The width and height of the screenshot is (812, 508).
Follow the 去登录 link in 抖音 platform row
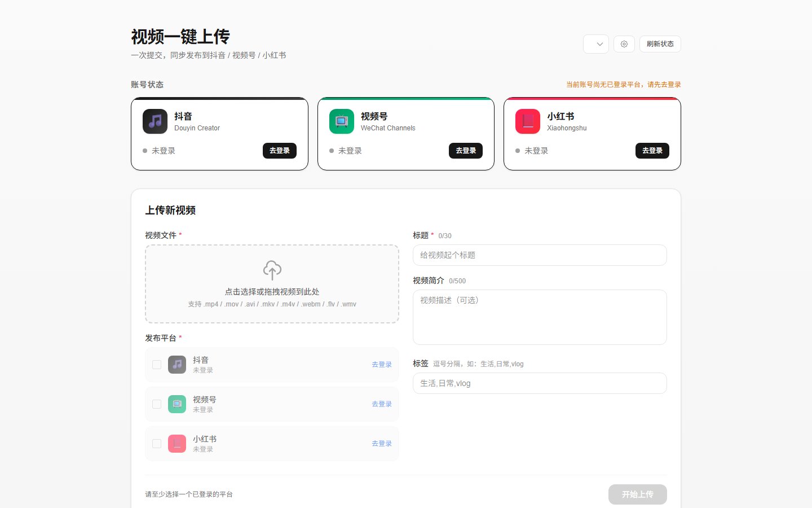(382, 365)
